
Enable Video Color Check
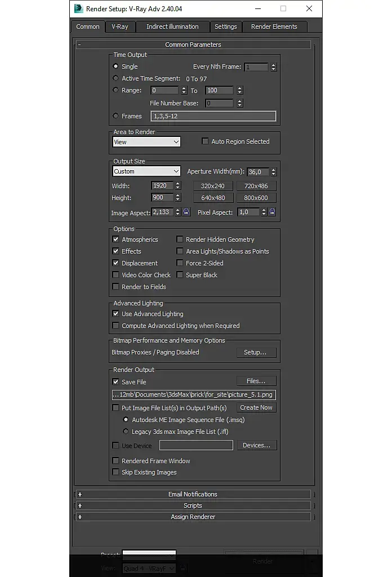point(116,274)
